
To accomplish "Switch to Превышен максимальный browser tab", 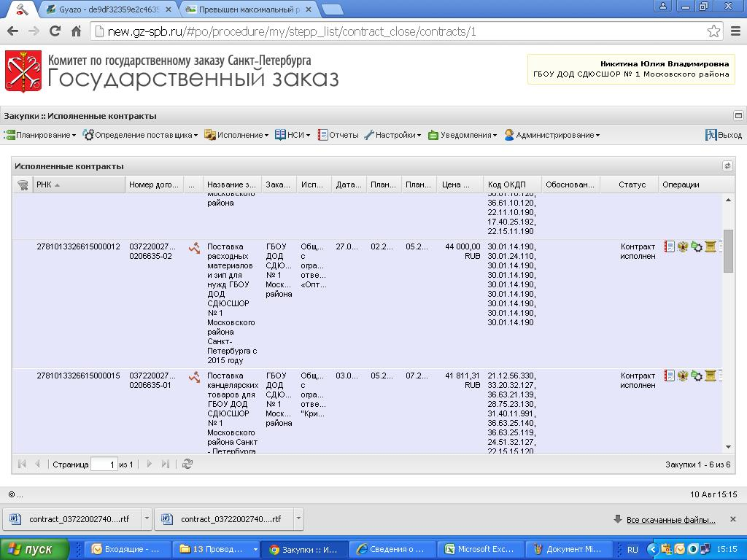I will (x=248, y=9).
